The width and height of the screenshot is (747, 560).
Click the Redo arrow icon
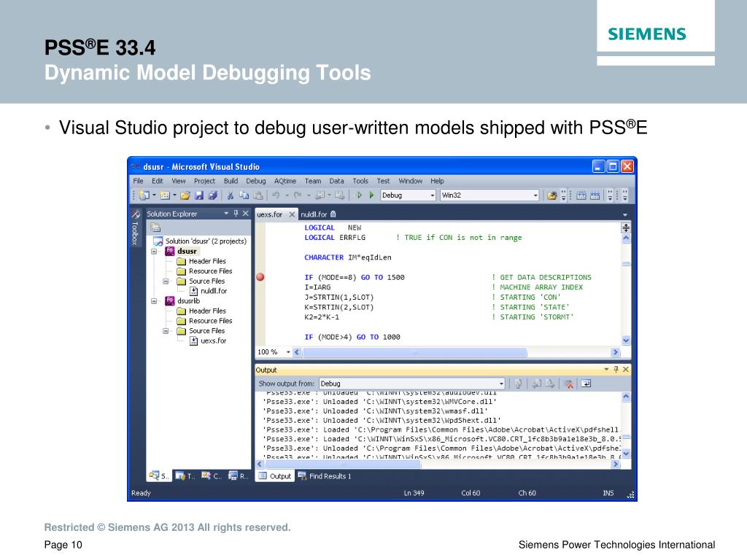(298, 195)
